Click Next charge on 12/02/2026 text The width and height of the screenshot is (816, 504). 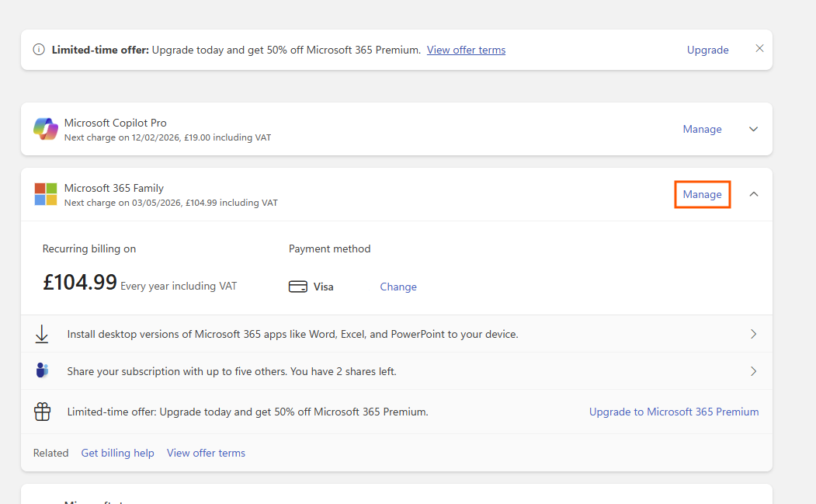[x=168, y=137]
